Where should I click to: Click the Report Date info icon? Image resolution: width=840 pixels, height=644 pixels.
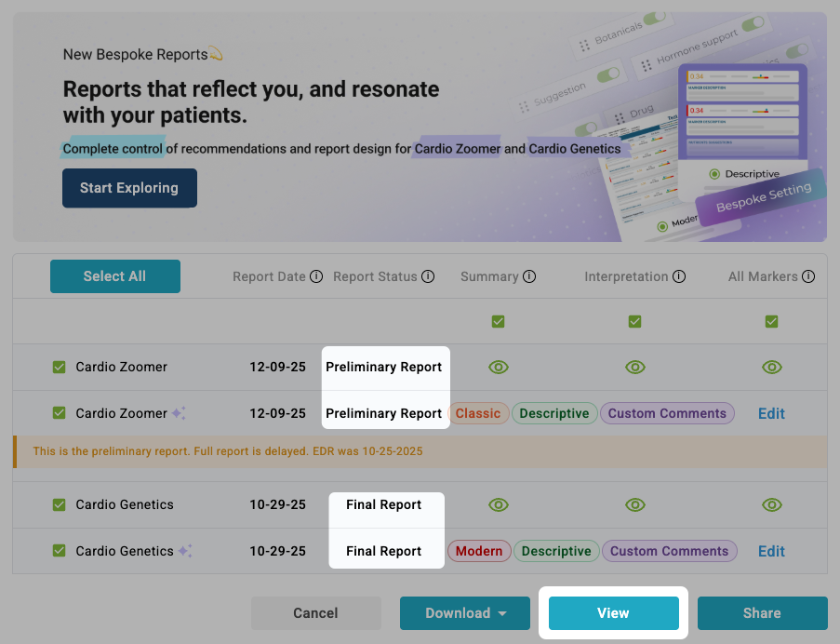[316, 276]
